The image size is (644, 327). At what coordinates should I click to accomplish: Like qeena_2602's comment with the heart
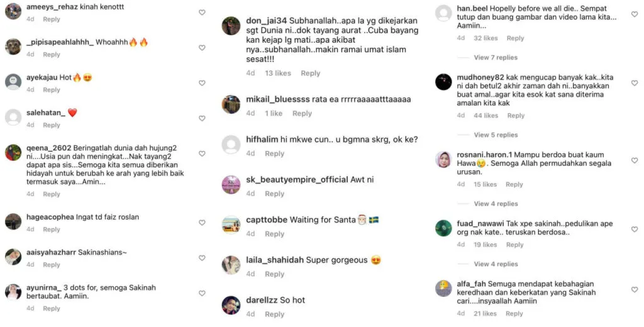[202, 153]
